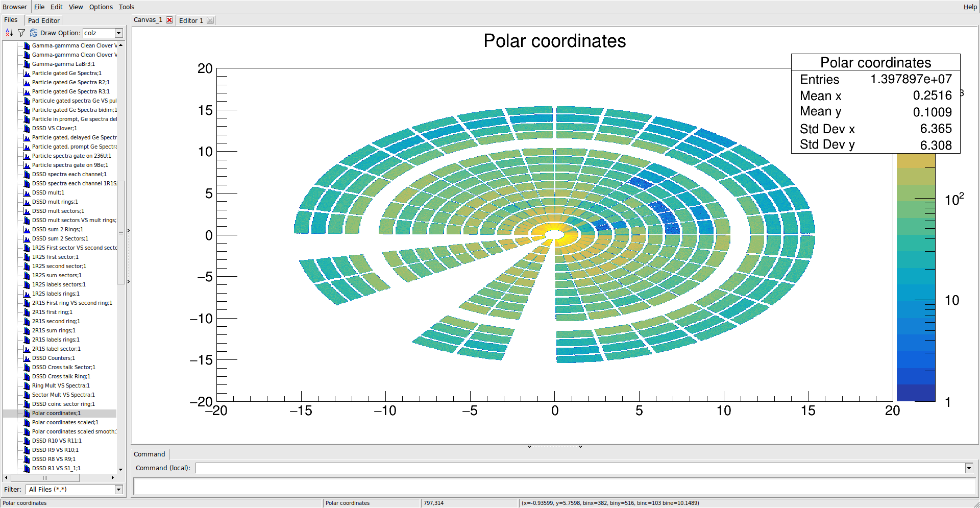Close the Editor 1 tab
Image resolution: width=980 pixels, height=508 pixels.
[x=210, y=20]
